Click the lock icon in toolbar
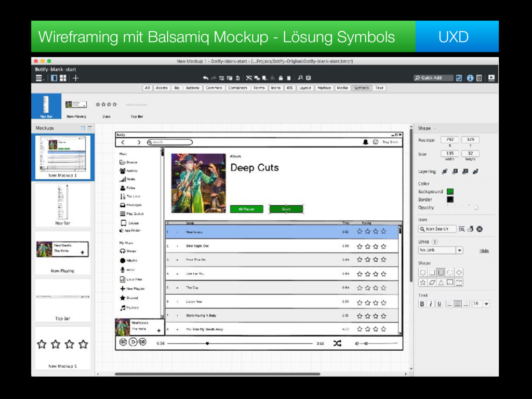Screen dimensions: 532x399 pos(281,78)
